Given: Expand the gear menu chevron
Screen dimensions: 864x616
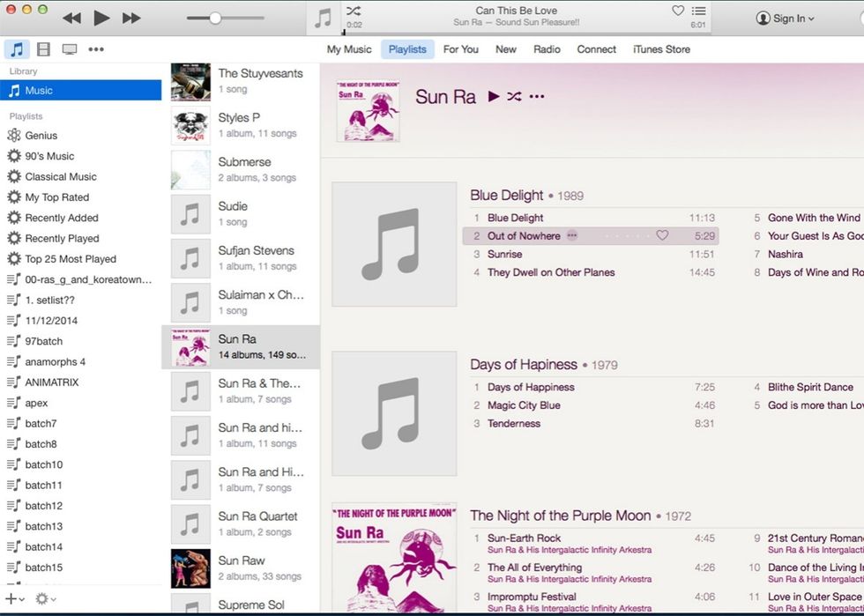Looking at the screenshot, I should point(53,598).
